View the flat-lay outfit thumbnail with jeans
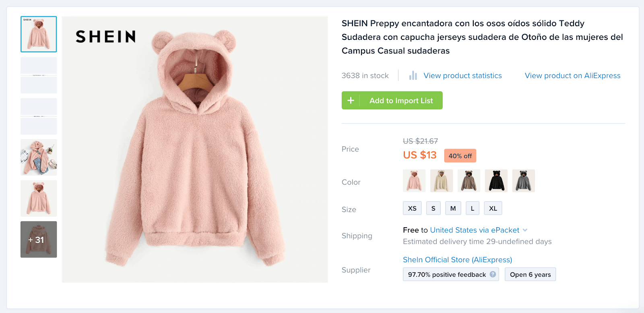Screen dimensions: 644x313 coord(39,157)
